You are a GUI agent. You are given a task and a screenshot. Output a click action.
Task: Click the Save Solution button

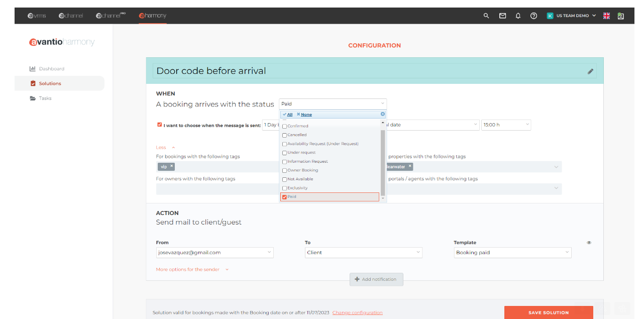click(549, 312)
